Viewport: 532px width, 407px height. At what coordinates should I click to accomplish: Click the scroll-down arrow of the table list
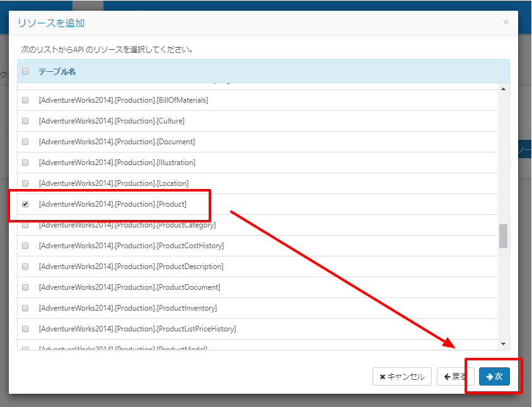pyautogui.click(x=503, y=344)
